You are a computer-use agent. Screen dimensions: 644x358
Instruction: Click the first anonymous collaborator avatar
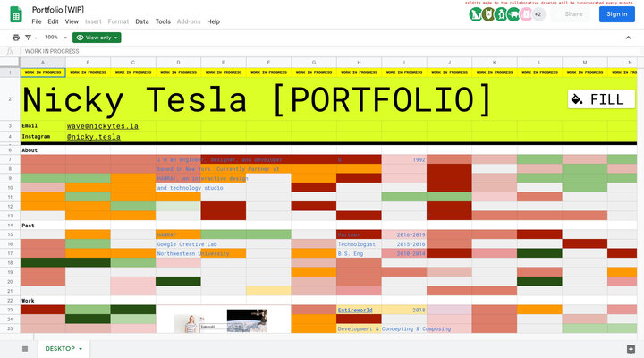[475, 14]
